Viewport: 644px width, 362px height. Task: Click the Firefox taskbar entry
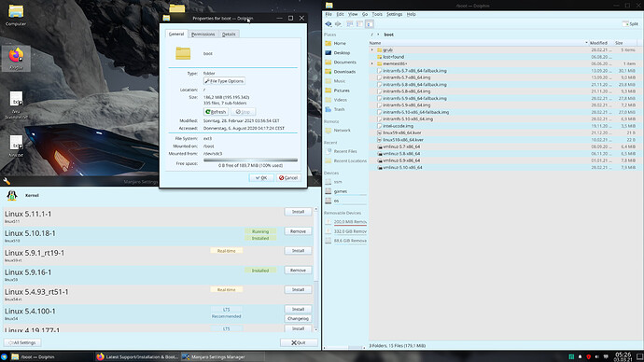click(137, 356)
